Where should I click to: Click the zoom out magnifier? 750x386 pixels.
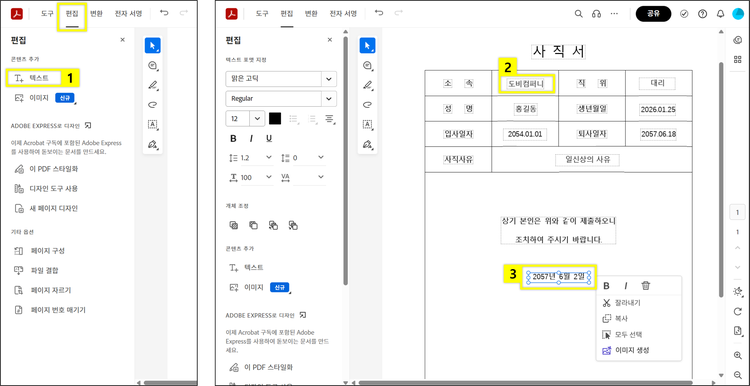point(738,375)
